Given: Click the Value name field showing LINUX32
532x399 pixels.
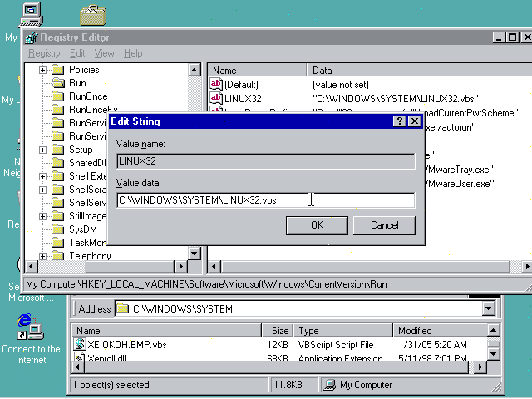Looking at the screenshot, I should 266,161.
